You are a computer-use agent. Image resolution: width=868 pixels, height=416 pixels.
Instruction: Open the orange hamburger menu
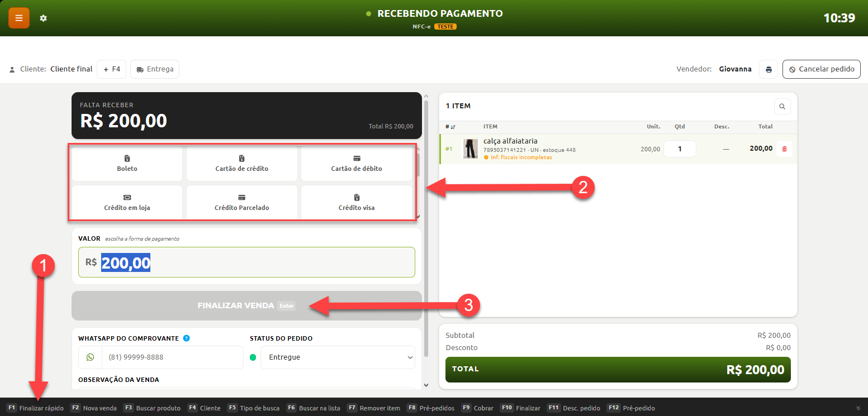(x=19, y=18)
